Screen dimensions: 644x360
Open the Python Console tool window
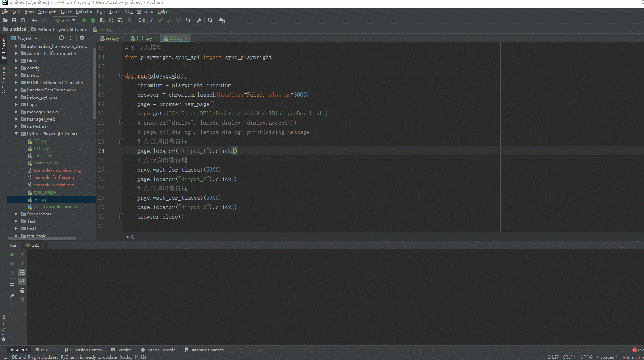[x=158, y=350]
